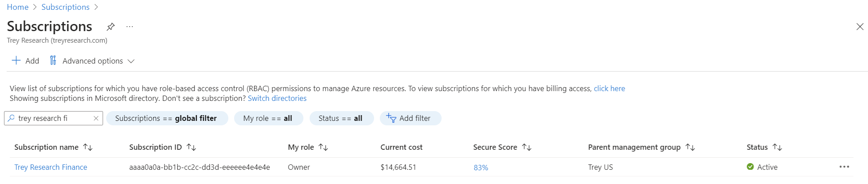Open the Status filter pill

[341, 118]
